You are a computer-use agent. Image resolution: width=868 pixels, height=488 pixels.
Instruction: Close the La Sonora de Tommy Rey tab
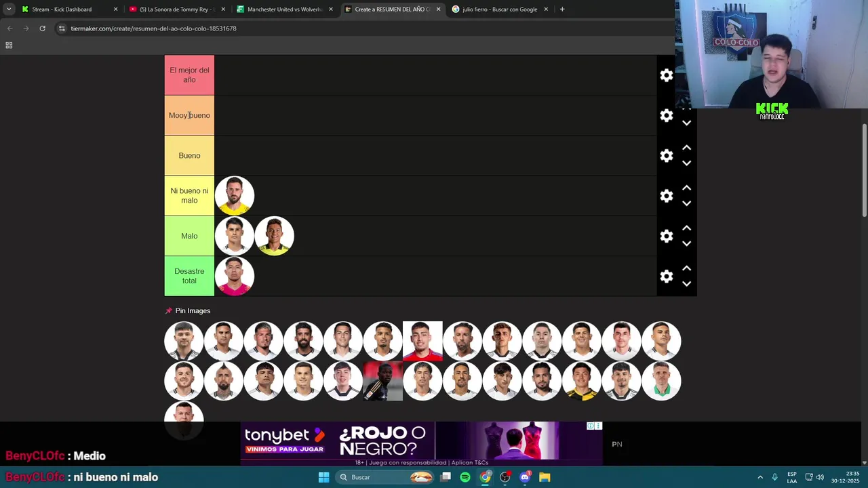click(223, 9)
